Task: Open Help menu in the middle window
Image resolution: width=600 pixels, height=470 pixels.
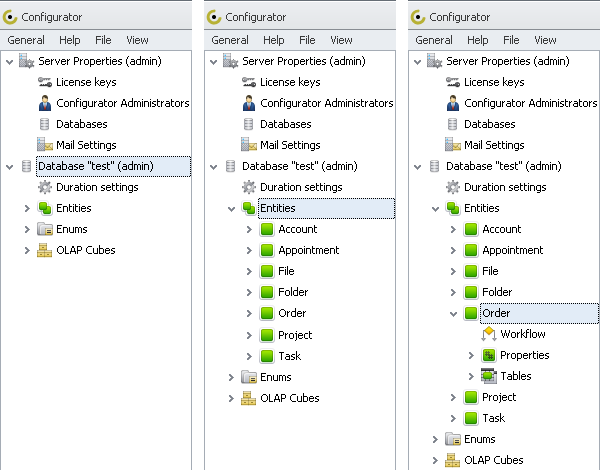Action: [x=274, y=40]
